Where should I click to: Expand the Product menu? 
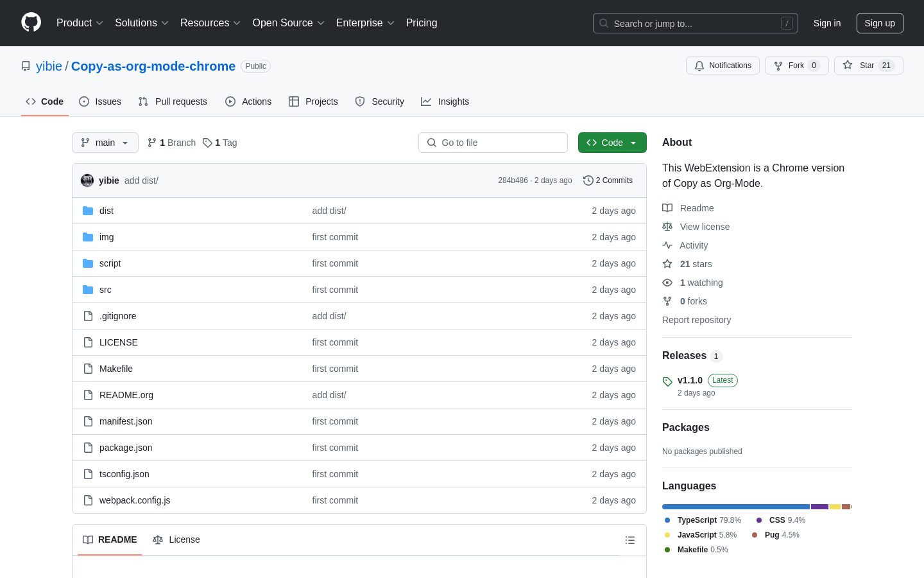point(80,23)
